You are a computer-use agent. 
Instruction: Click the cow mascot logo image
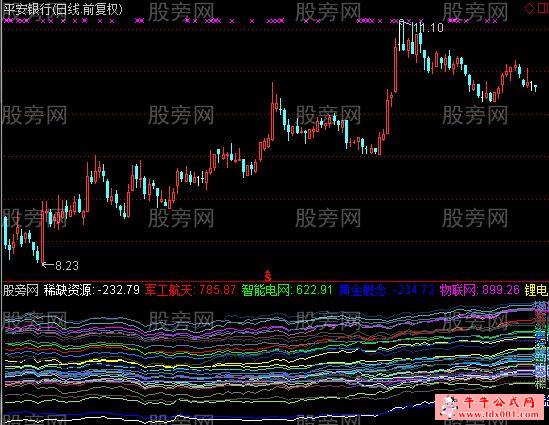click(449, 406)
